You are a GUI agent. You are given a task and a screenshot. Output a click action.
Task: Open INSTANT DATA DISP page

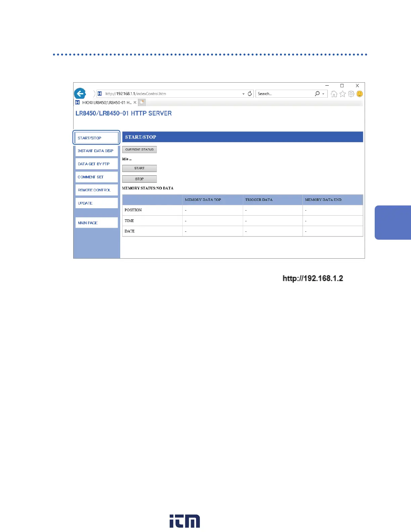(97, 151)
